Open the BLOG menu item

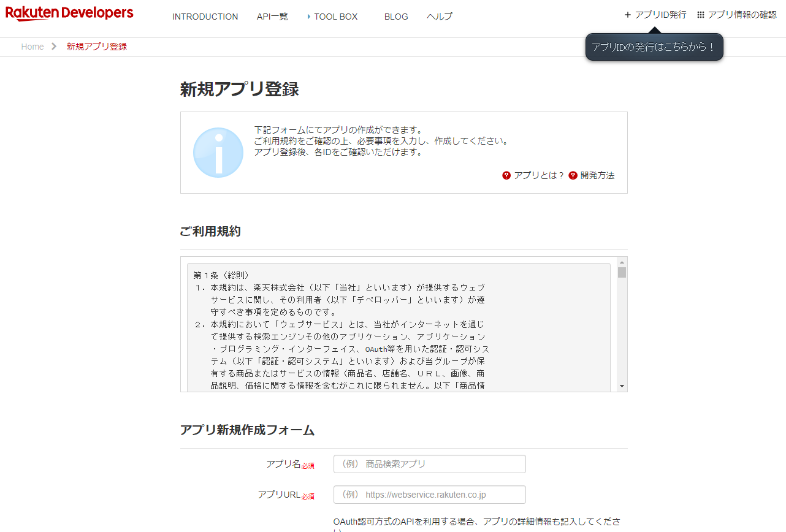coord(396,17)
